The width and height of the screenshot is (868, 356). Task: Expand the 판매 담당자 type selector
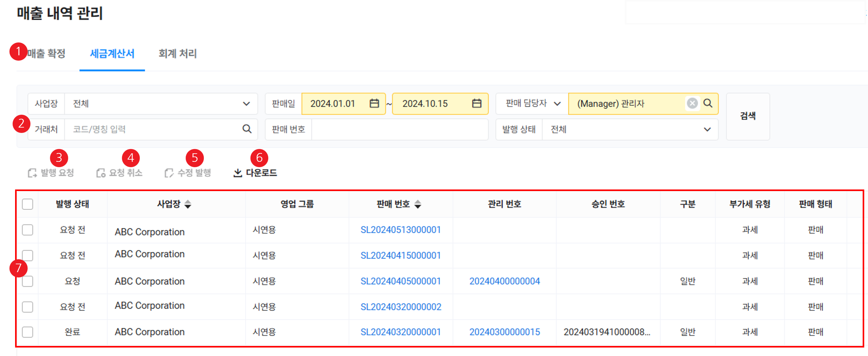click(x=557, y=103)
